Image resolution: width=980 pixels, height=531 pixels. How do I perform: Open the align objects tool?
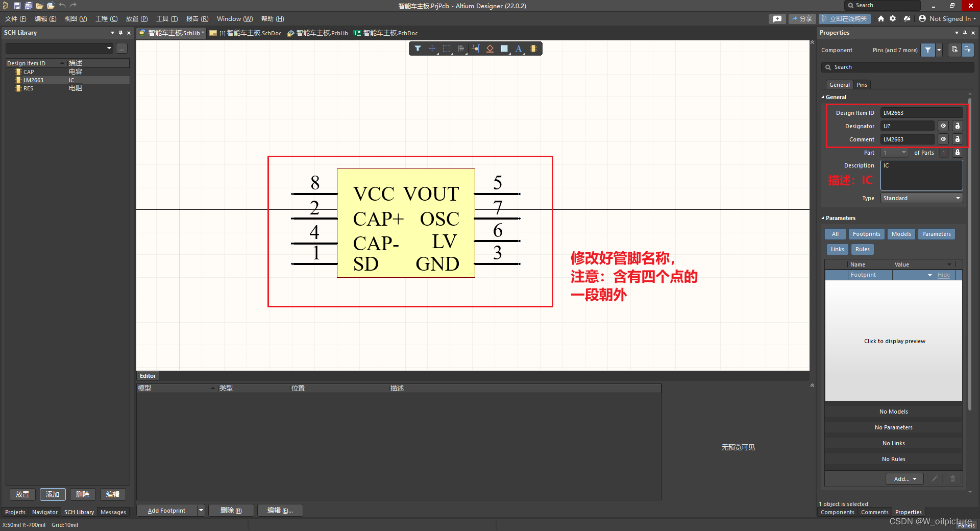point(461,49)
